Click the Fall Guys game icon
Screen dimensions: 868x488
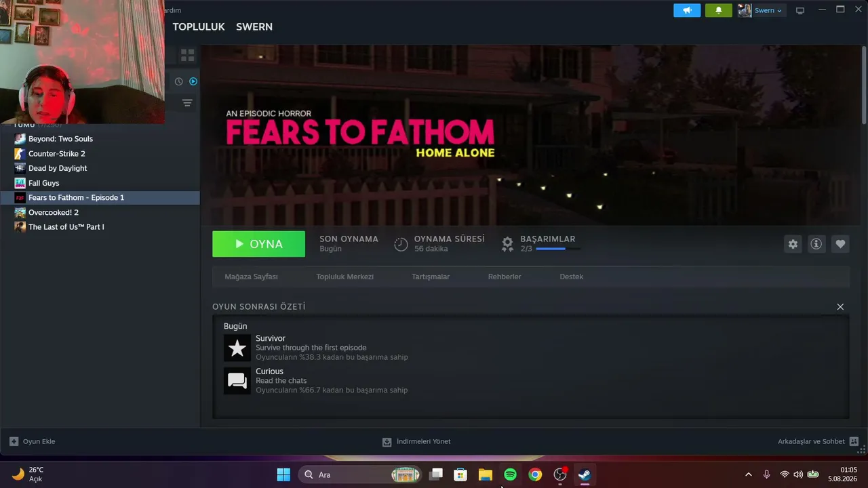pos(20,183)
